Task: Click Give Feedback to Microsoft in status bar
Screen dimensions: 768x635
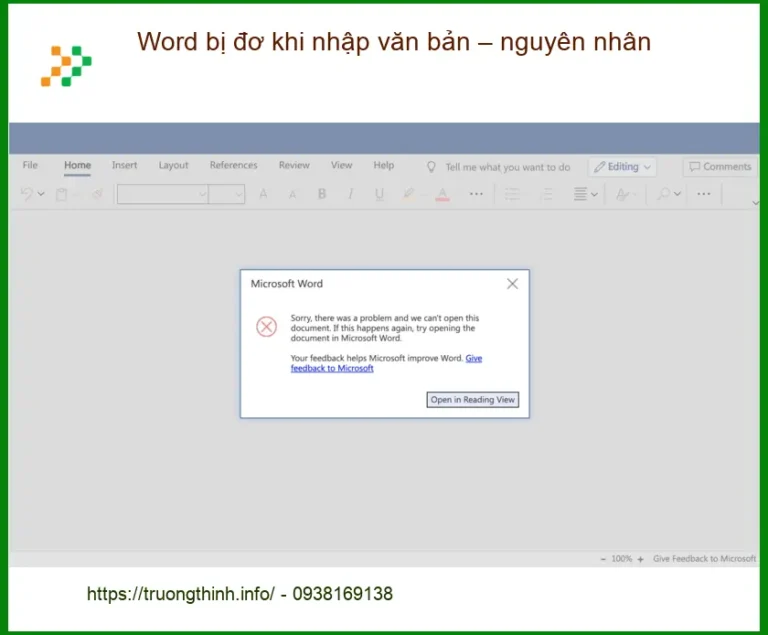Action: pyautogui.click(x=704, y=559)
